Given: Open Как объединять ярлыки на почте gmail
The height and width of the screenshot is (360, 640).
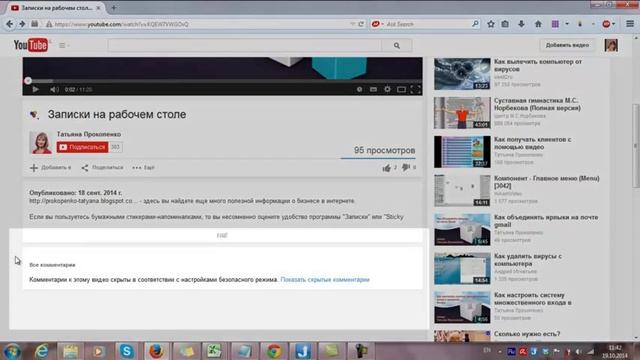Looking at the screenshot, I should pos(546,221).
